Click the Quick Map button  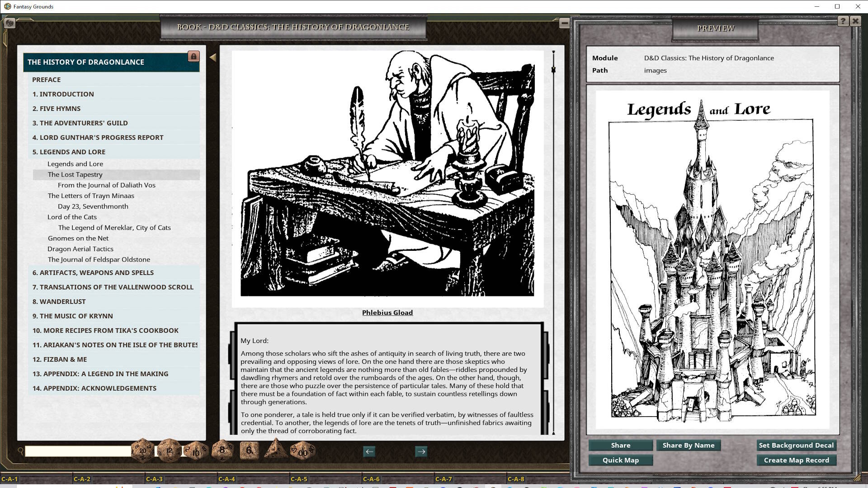coord(620,460)
